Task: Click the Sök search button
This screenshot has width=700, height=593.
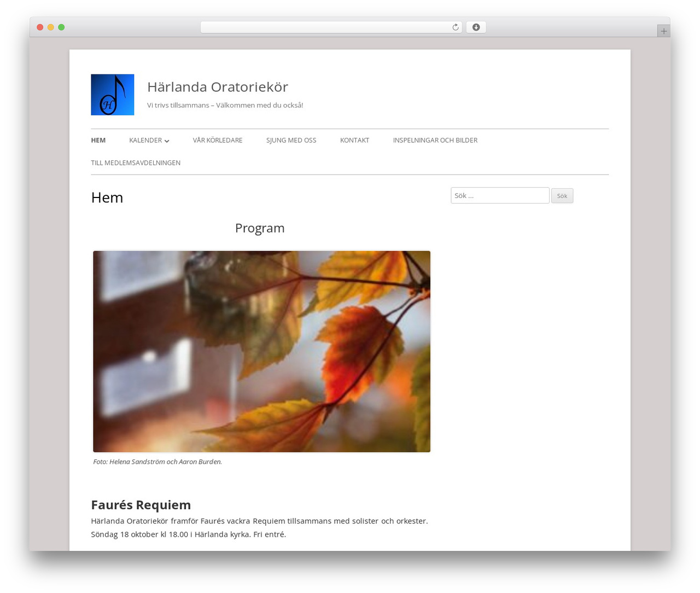Action: (562, 196)
